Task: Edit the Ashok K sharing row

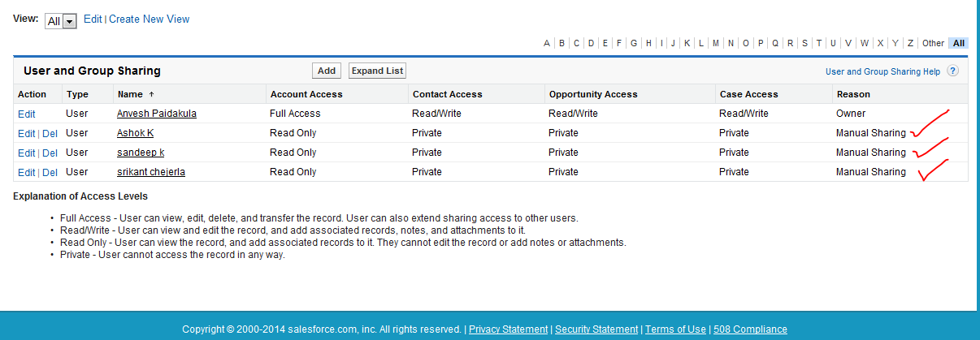Action: pyautogui.click(x=26, y=133)
